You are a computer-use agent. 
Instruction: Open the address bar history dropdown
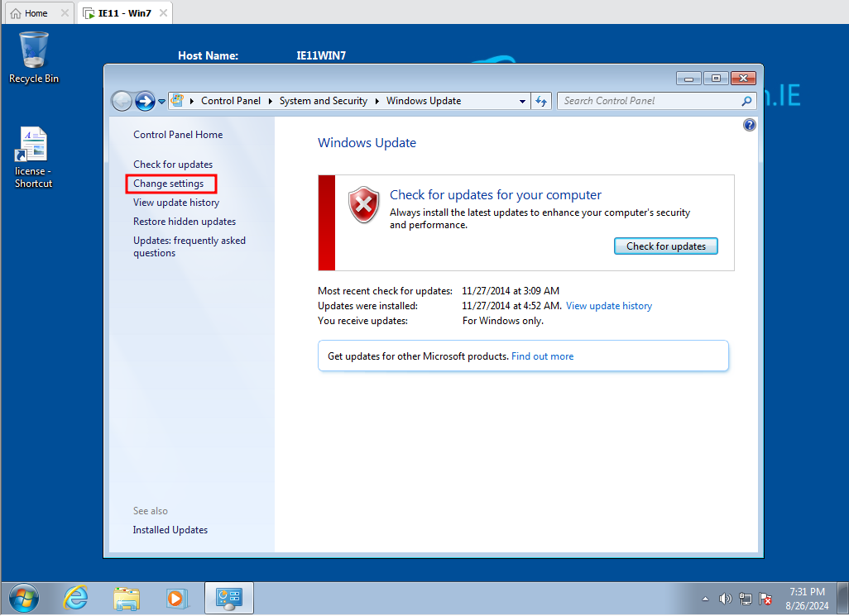[x=522, y=101]
